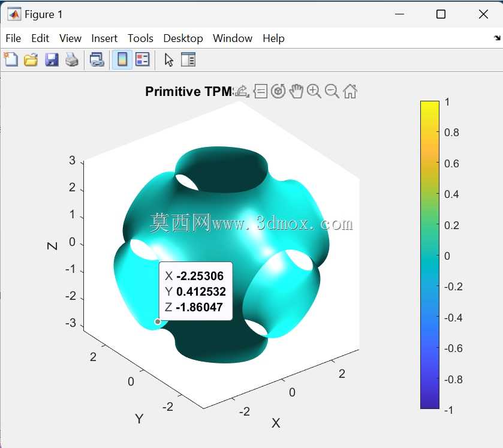Click the dock figure arrow icon
The width and height of the screenshot is (503, 448).
[x=497, y=38]
